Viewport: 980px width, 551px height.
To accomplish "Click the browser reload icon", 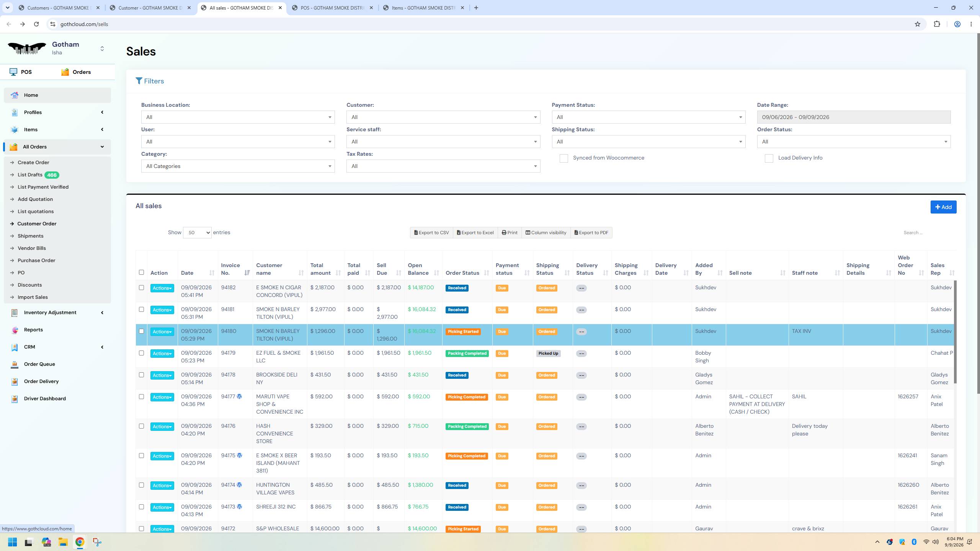I will (36, 24).
